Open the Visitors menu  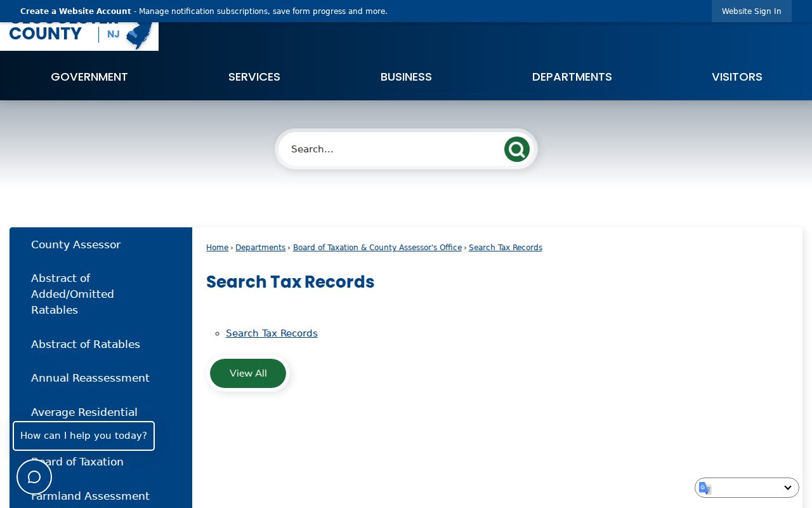pos(737,77)
